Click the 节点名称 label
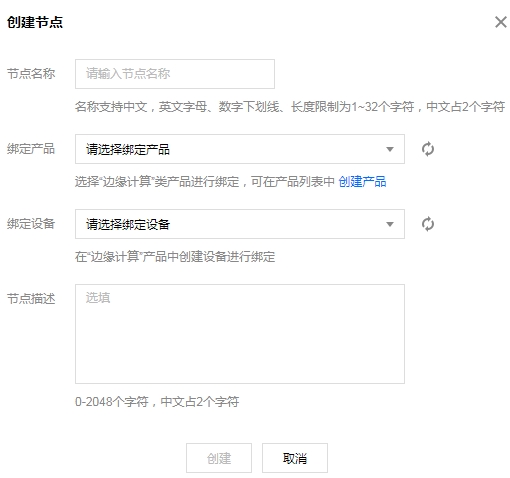The image size is (510, 478). coord(31,74)
